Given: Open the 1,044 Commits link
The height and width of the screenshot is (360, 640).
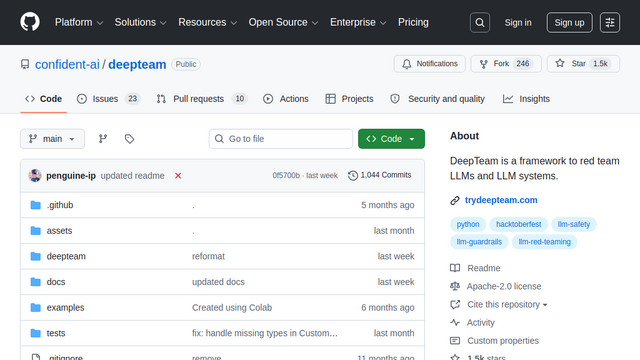Looking at the screenshot, I should (x=380, y=175).
